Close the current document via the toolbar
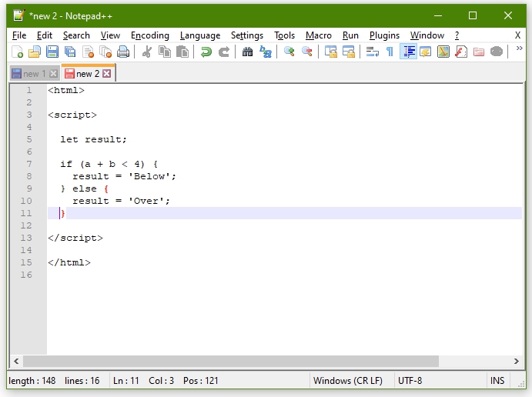Viewport: 532px width, 397px height. coord(88,52)
